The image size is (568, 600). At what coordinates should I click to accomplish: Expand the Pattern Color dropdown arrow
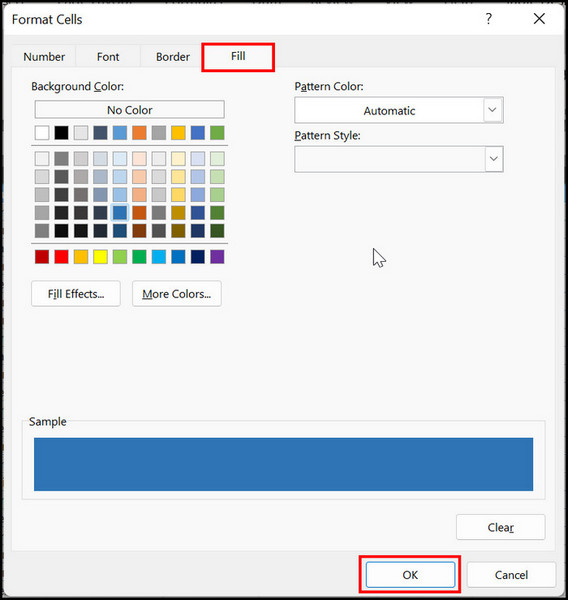[492, 110]
